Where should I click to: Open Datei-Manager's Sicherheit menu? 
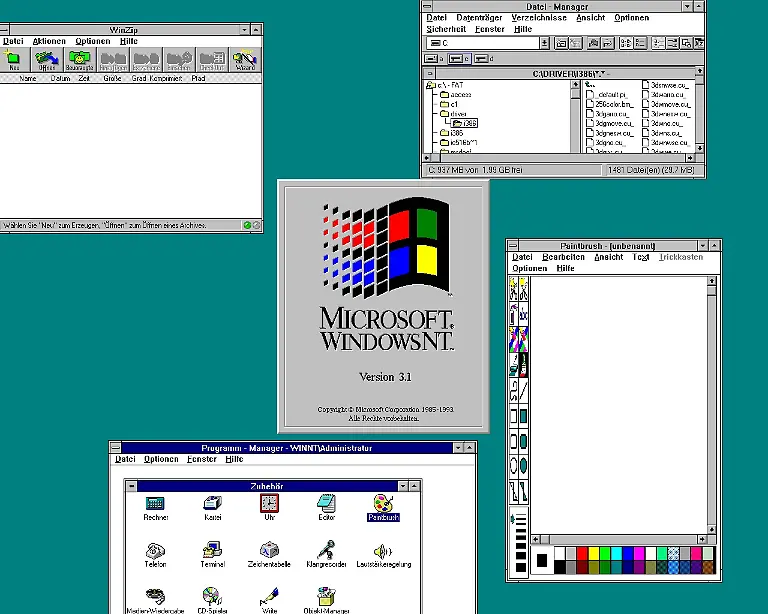[446, 29]
